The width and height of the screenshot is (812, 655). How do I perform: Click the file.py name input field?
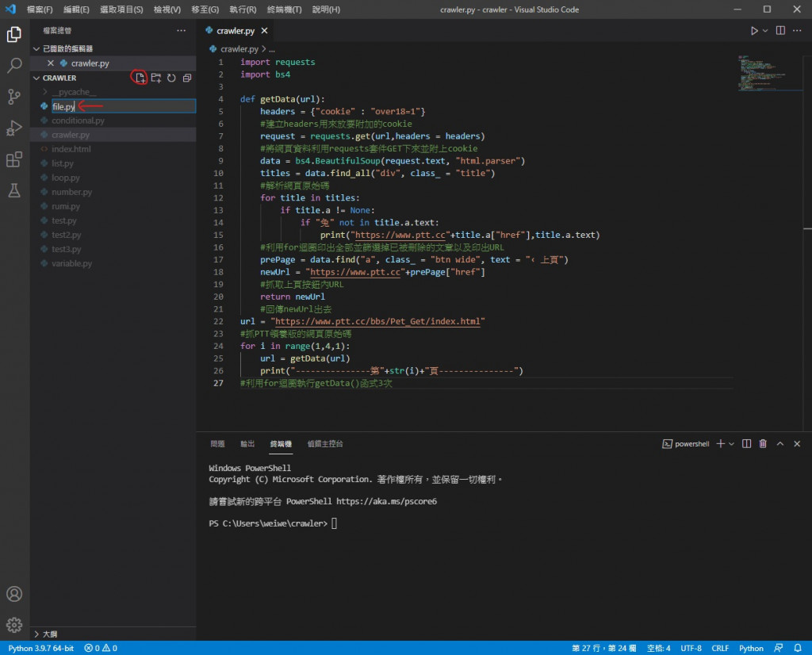(x=123, y=106)
